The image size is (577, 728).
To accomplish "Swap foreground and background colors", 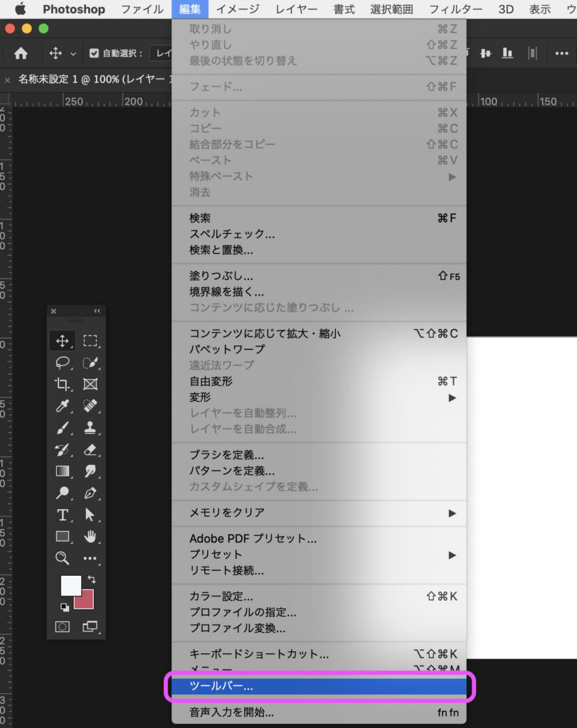I will click(x=91, y=580).
